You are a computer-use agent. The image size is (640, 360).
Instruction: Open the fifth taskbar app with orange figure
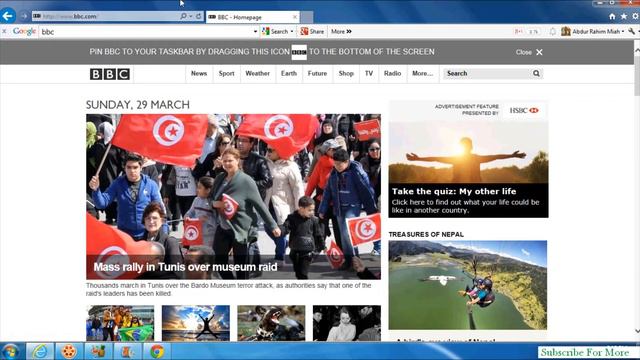click(x=127, y=351)
